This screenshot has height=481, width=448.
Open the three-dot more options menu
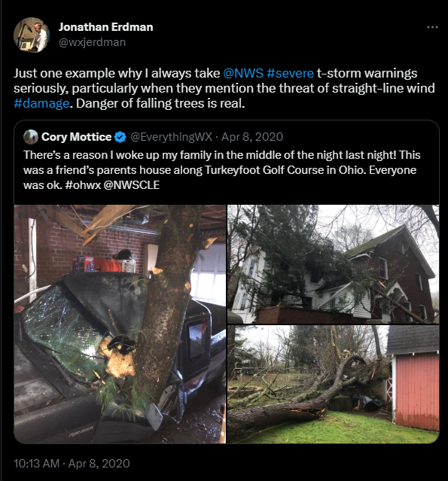tap(432, 27)
